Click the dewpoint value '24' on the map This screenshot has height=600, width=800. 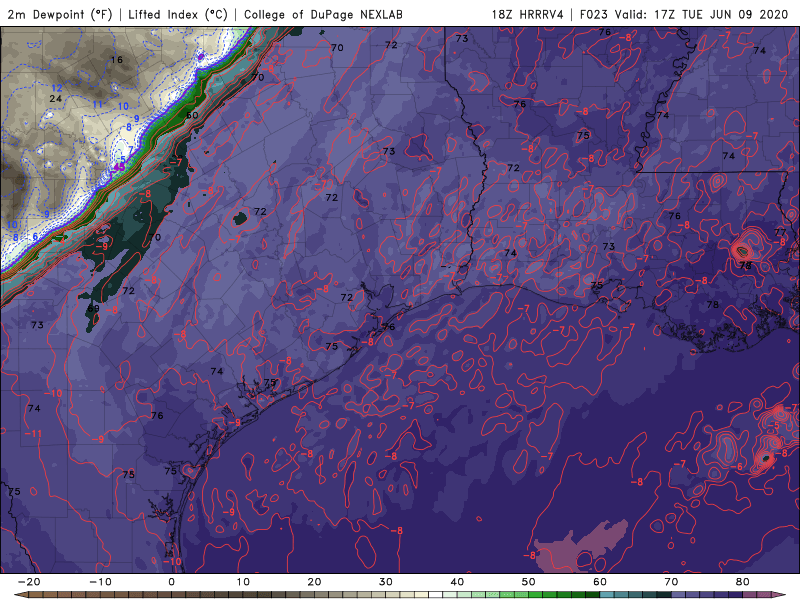coord(56,98)
